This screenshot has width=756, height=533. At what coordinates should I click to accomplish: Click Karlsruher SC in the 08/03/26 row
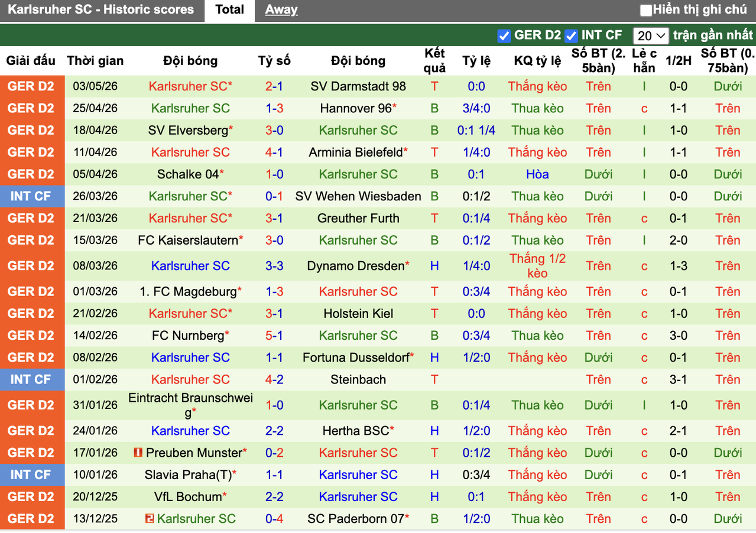pos(190,266)
